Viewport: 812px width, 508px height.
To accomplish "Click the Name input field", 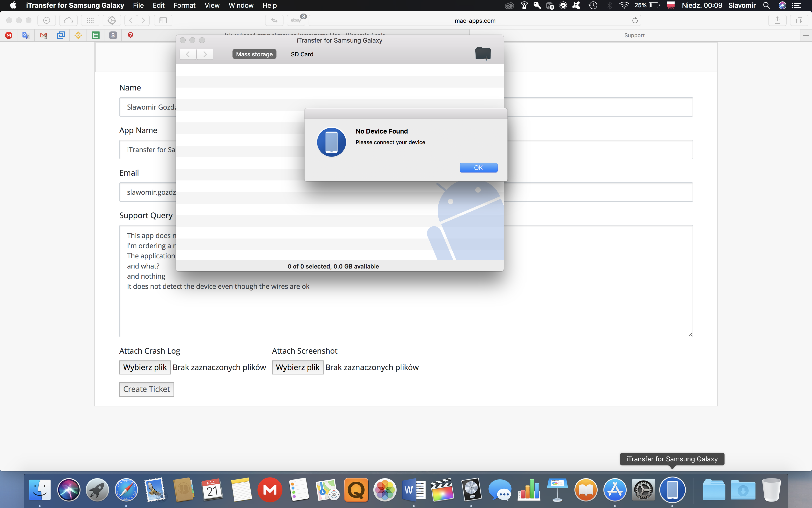I will 406,107.
